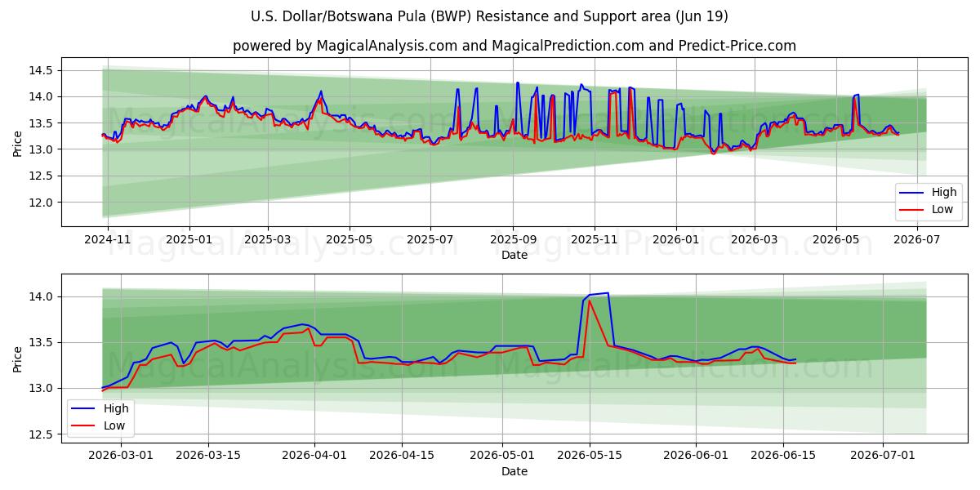This screenshot has height=490, width=980.
Task: Click the 2026-05 date tick label
Action: pyautogui.click(x=835, y=239)
